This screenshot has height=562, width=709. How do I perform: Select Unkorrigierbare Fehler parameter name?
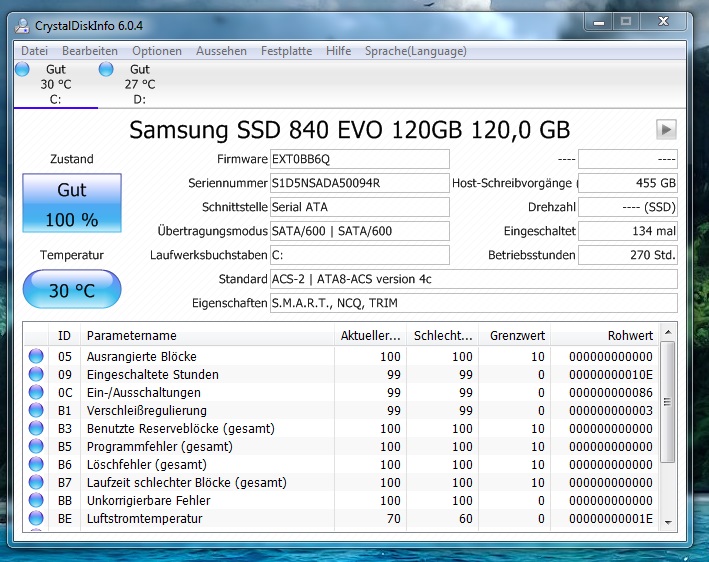point(149,501)
